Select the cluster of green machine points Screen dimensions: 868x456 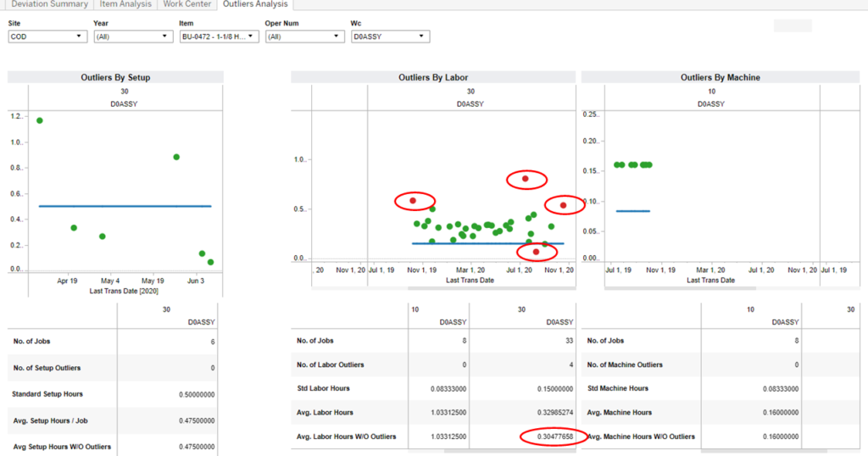click(x=633, y=165)
